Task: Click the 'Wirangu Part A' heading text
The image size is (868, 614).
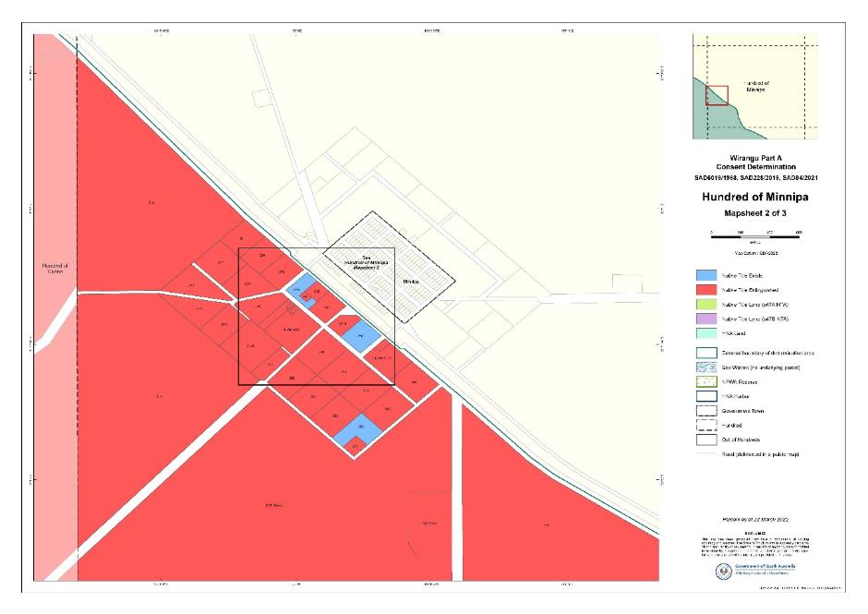Action: pyautogui.click(x=755, y=158)
